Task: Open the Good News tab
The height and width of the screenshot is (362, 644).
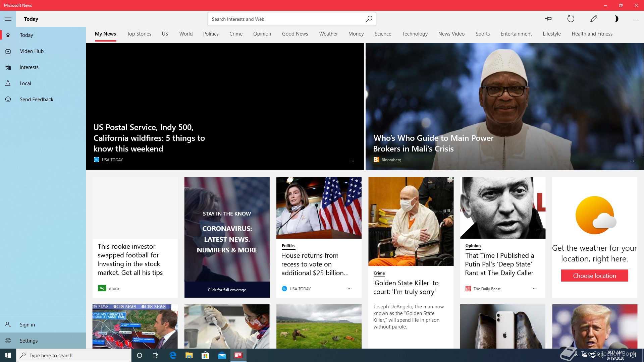Action: pos(295,34)
